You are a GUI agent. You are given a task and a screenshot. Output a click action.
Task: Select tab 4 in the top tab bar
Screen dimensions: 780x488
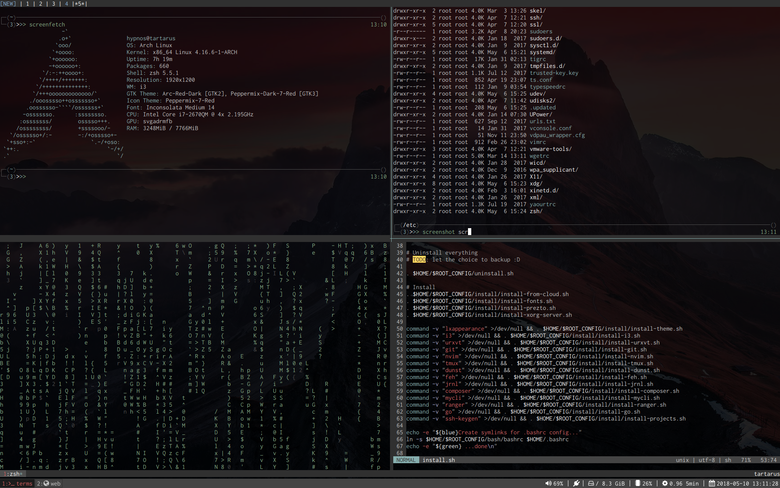66,3
